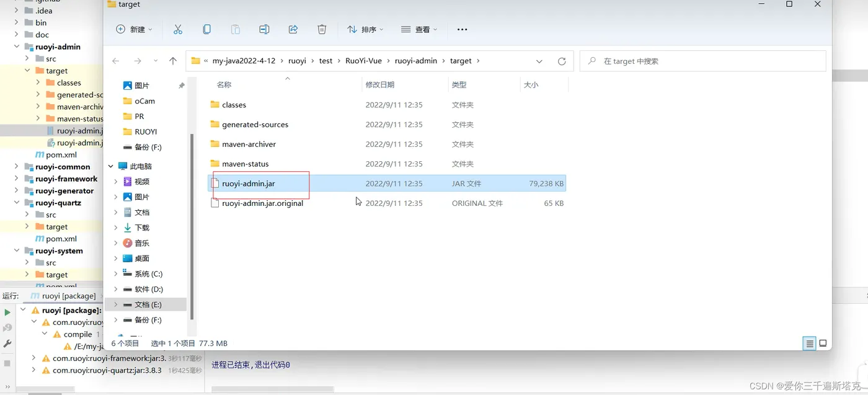
Task: Click the search box 在 target 中搜索
Action: [x=703, y=61]
